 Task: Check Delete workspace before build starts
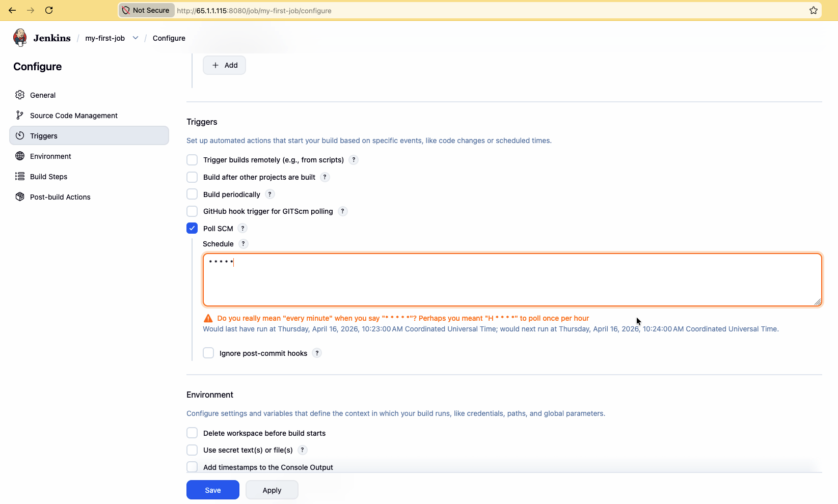point(192,433)
